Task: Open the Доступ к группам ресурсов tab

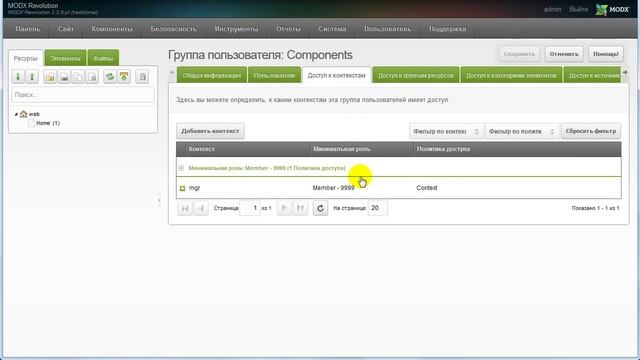Action: tap(416, 76)
